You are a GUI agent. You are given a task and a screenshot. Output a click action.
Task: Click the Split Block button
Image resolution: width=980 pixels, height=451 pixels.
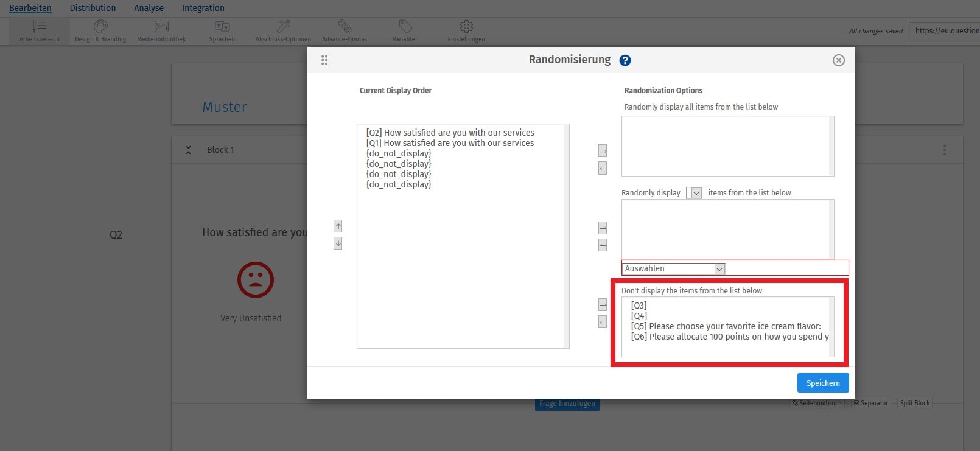point(915,403)
